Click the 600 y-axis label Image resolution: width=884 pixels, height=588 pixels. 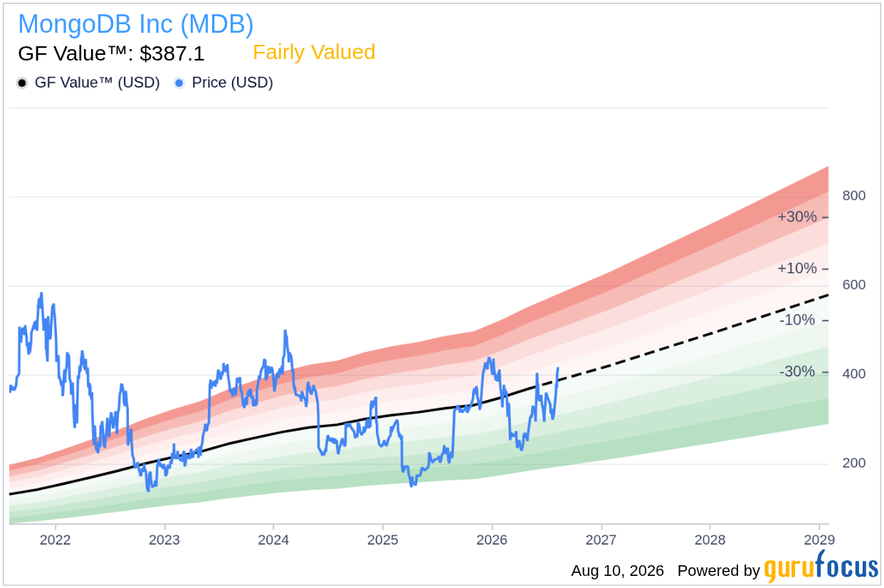853,285
